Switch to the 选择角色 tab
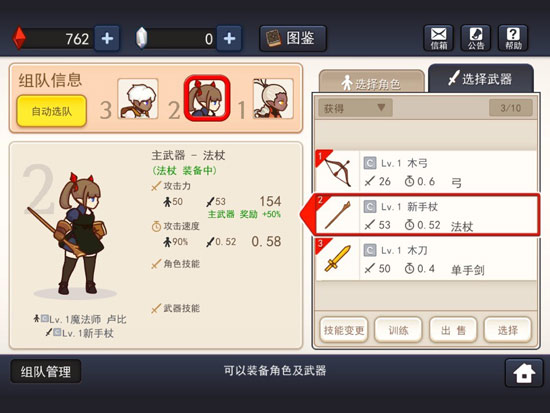Screen dimensions: 550x413 (371, 83)
